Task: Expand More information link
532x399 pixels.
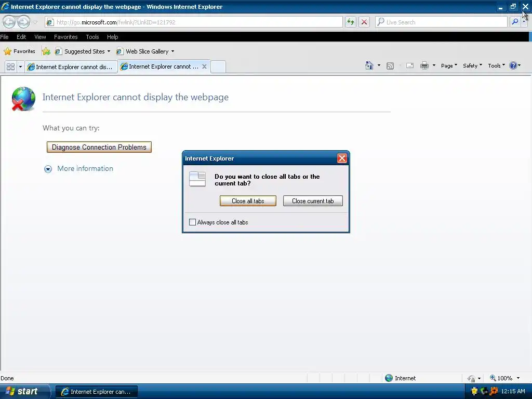Action: coord(85,169)
